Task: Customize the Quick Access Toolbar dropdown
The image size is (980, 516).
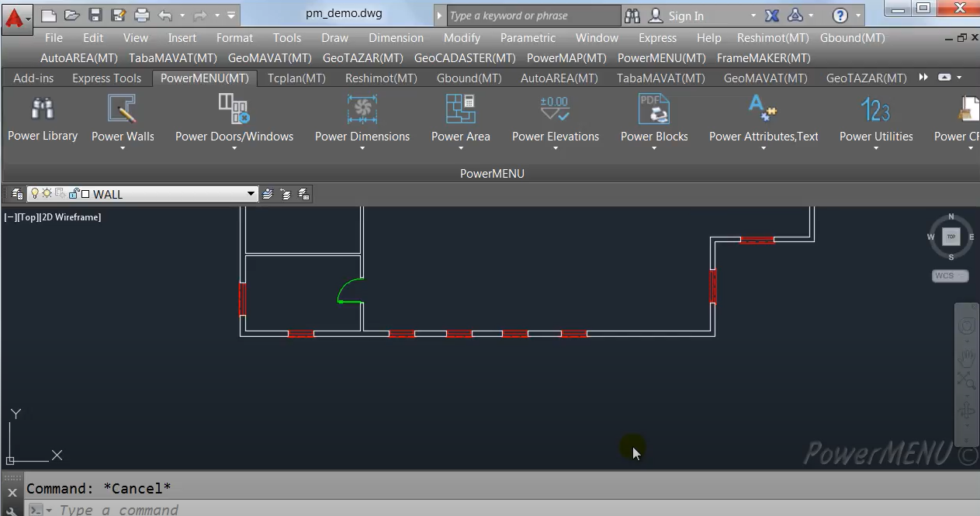Action: tap(231, 15)
